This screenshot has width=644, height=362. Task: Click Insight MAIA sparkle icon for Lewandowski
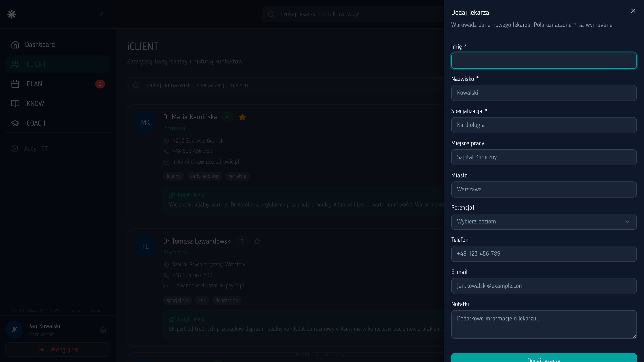pyautogui.click(x=172, y=320)
